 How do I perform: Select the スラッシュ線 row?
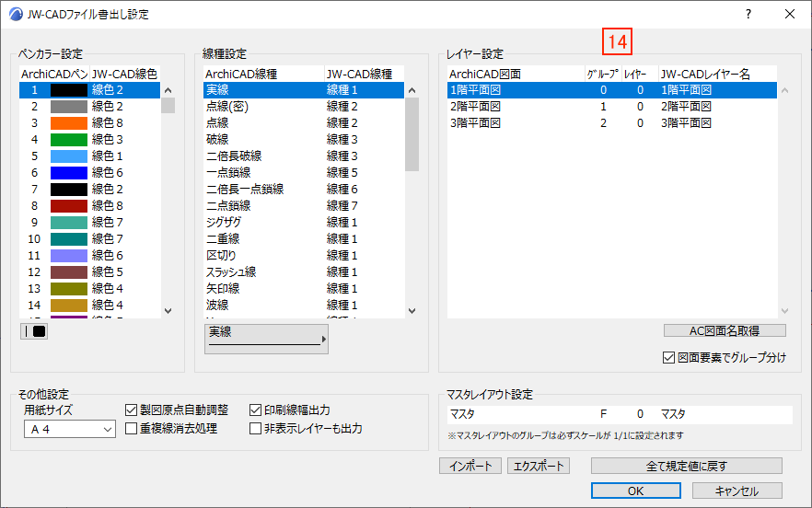[304, 272]
